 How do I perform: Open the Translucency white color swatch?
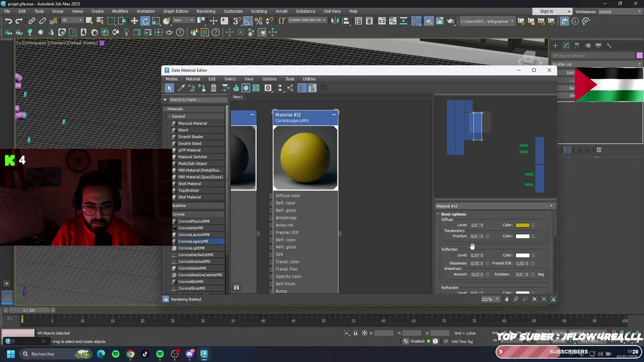522,236
